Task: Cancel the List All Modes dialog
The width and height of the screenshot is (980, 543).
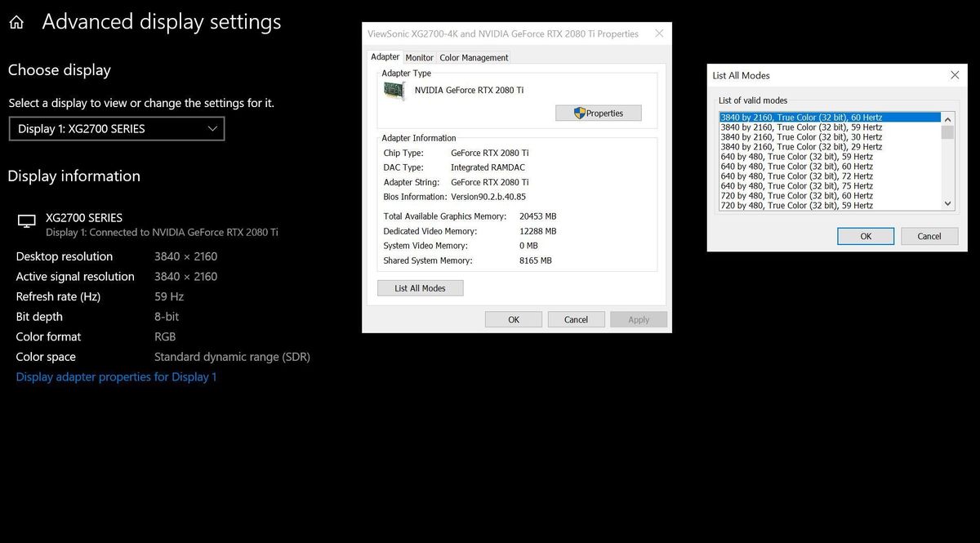Action: pos(929,236)
